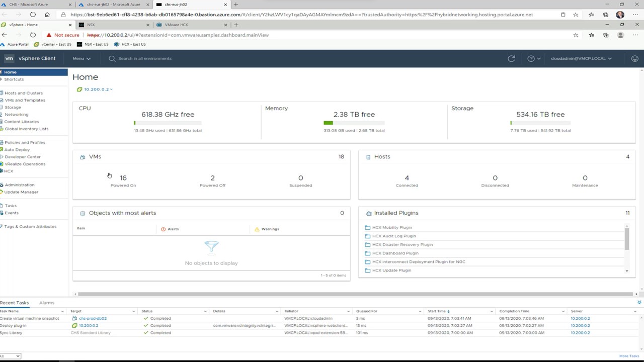Expand the 10.200.0.2 vCenter selector

(95, 89)
